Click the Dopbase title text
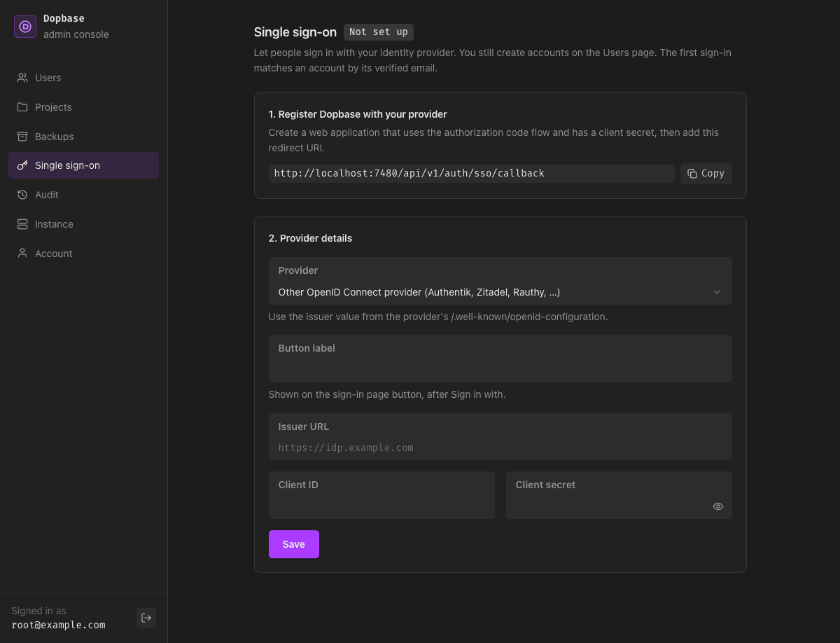This screenshot has width=840, height=643. click(x=64, y=19)
